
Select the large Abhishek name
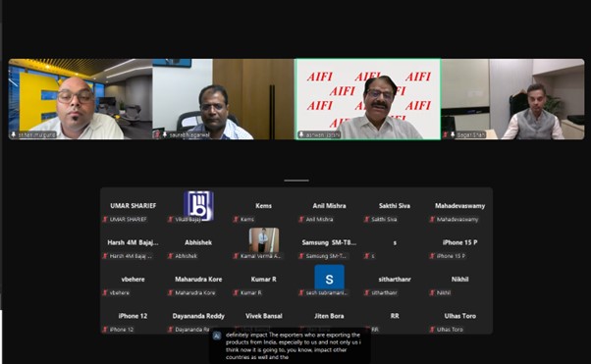pos(198,242)
